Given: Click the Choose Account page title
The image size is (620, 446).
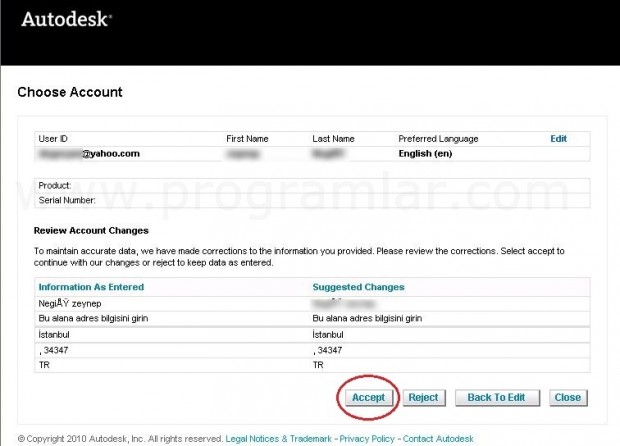Looking at the screenshot, I should pos(70,92).
